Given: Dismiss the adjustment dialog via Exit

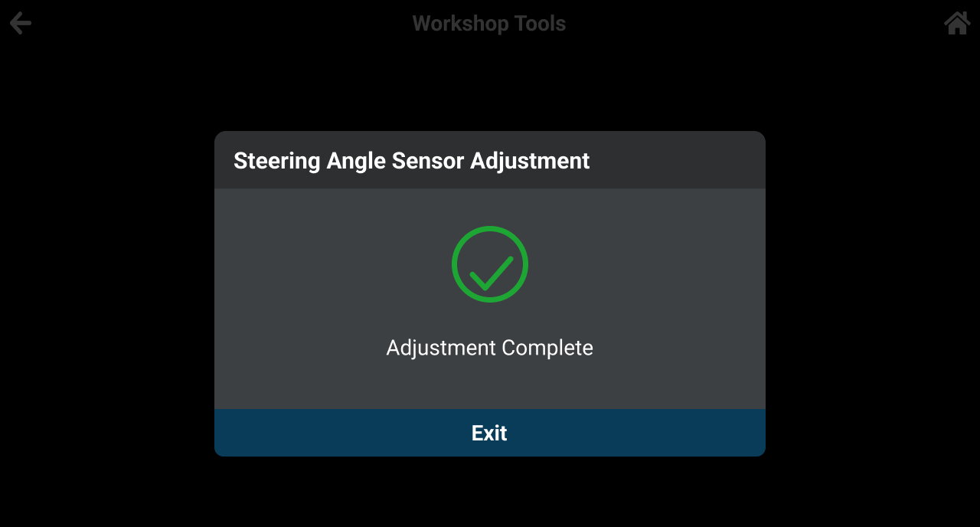Looking at the screenshot, I should click(490, 433).
